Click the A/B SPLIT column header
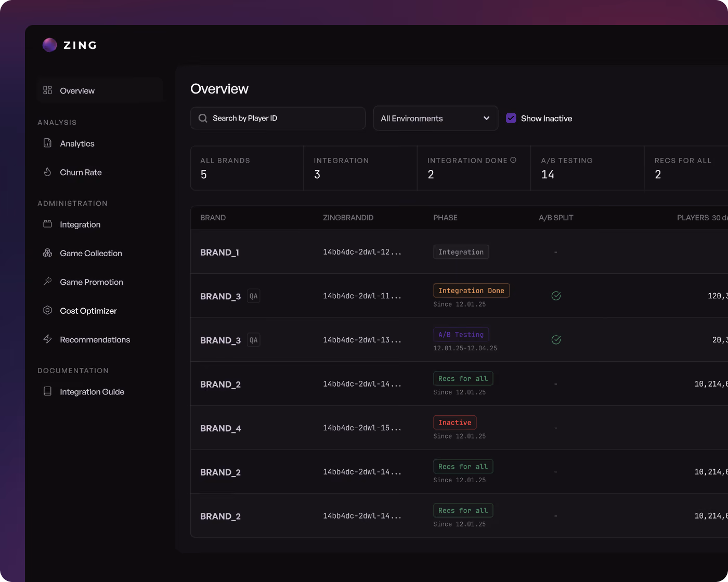This screenshot has width=728, height=582. tap(556, 218)
